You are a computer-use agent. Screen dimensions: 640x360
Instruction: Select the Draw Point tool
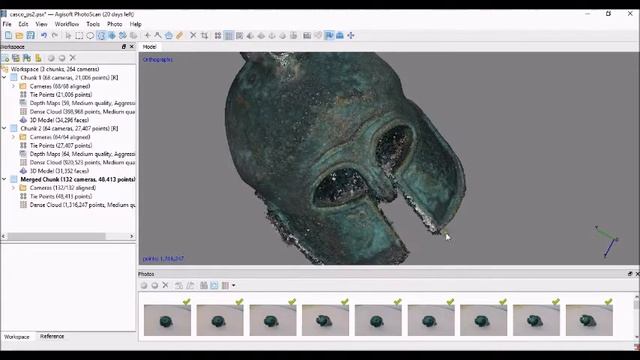tap(147, 36)
